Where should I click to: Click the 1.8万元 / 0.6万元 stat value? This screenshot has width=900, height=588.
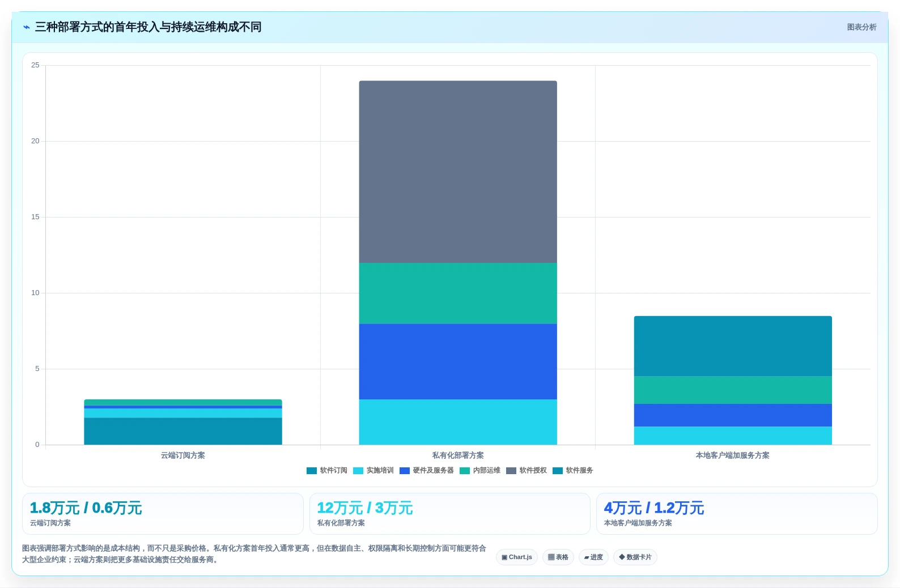coord(86,508)
